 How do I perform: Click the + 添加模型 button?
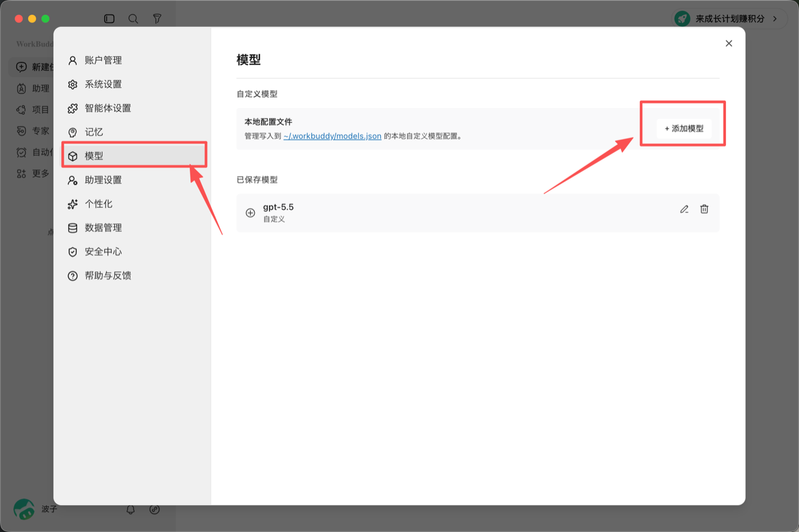pyautogui.click(x=684, y=128)
